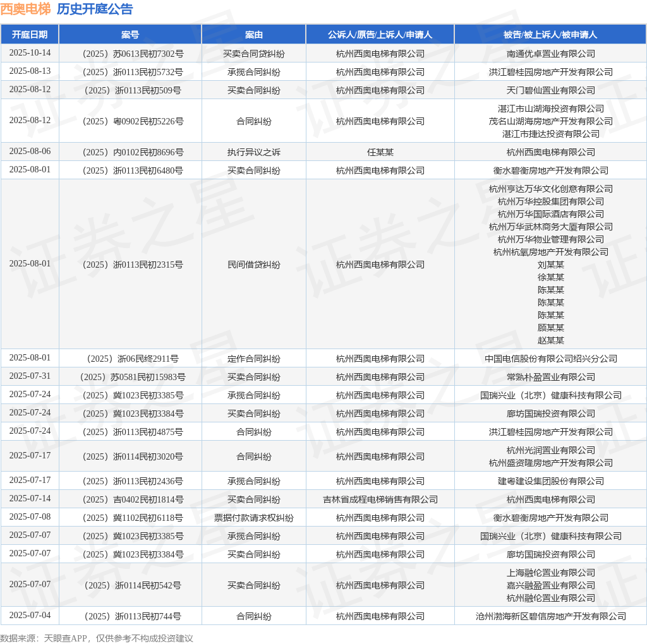Click the 历史开庭公告 heading

click(x=95, y=9)
